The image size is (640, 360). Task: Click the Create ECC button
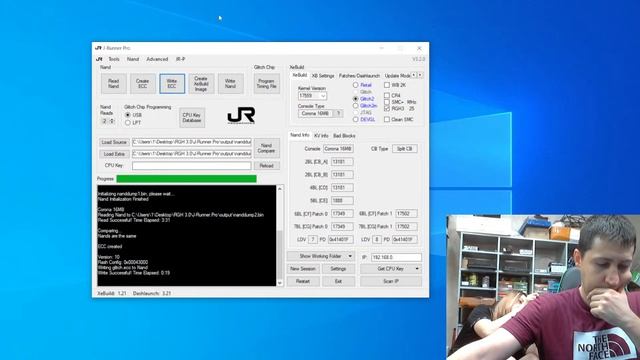click(142, 84)
